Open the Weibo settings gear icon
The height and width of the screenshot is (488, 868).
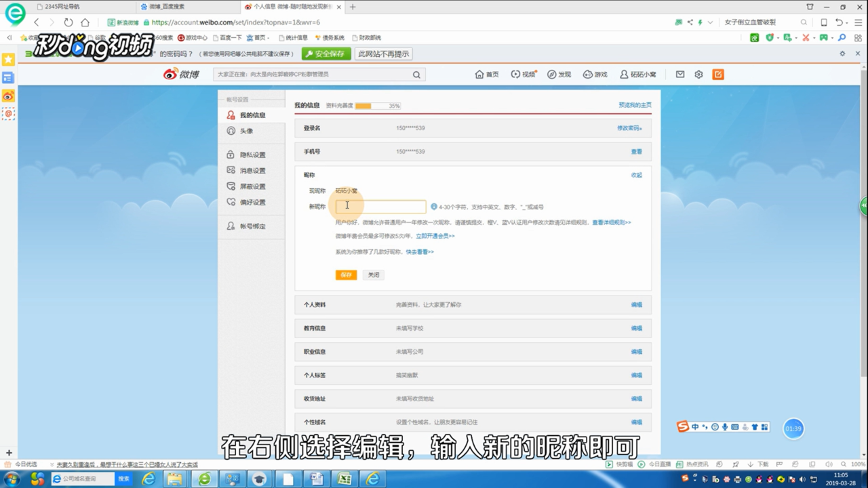pos(698,75)
